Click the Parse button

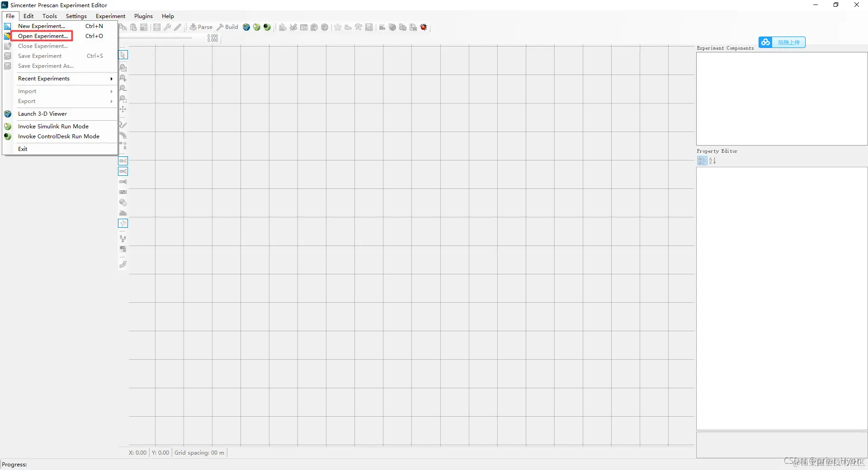click(201, 27)
